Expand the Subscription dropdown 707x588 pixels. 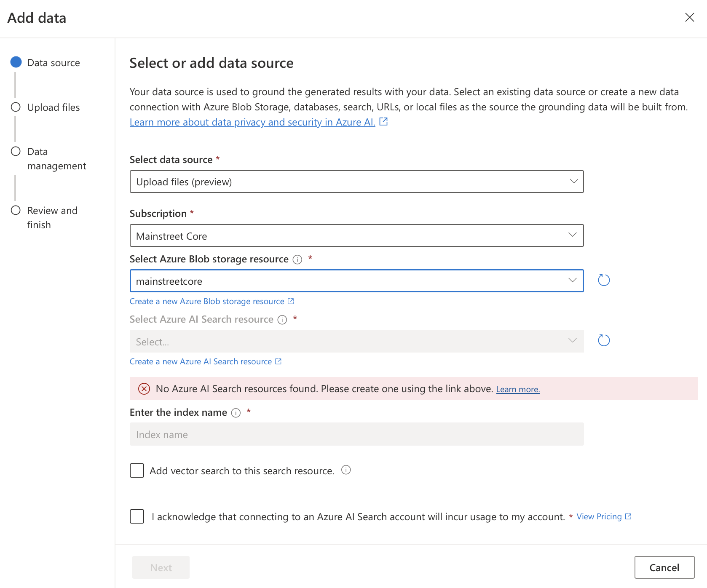click(x=356, y=235)
